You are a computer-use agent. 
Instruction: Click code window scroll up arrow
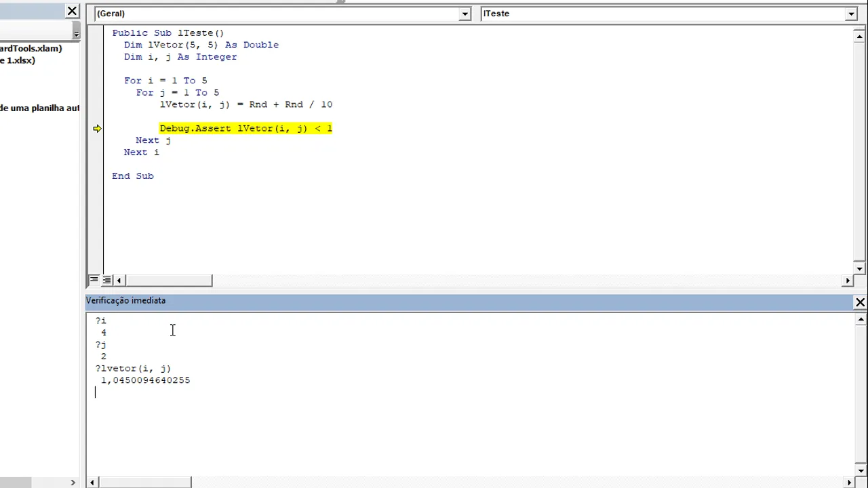860,37
